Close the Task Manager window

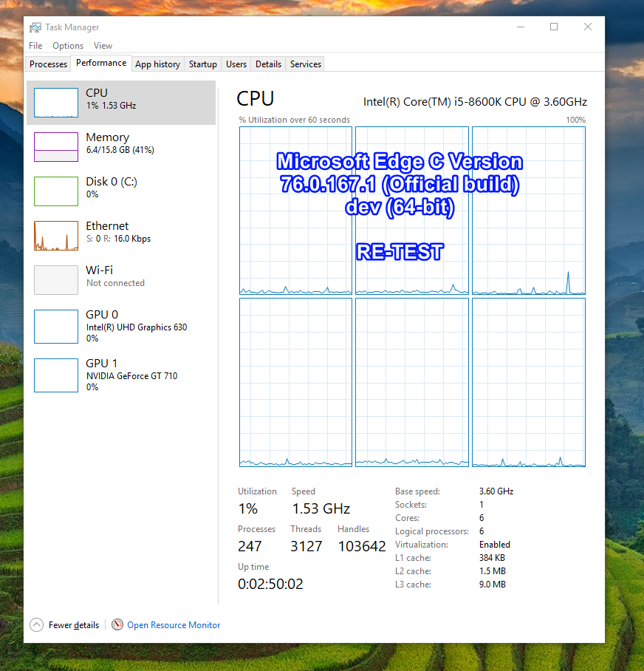pos(588,27)
